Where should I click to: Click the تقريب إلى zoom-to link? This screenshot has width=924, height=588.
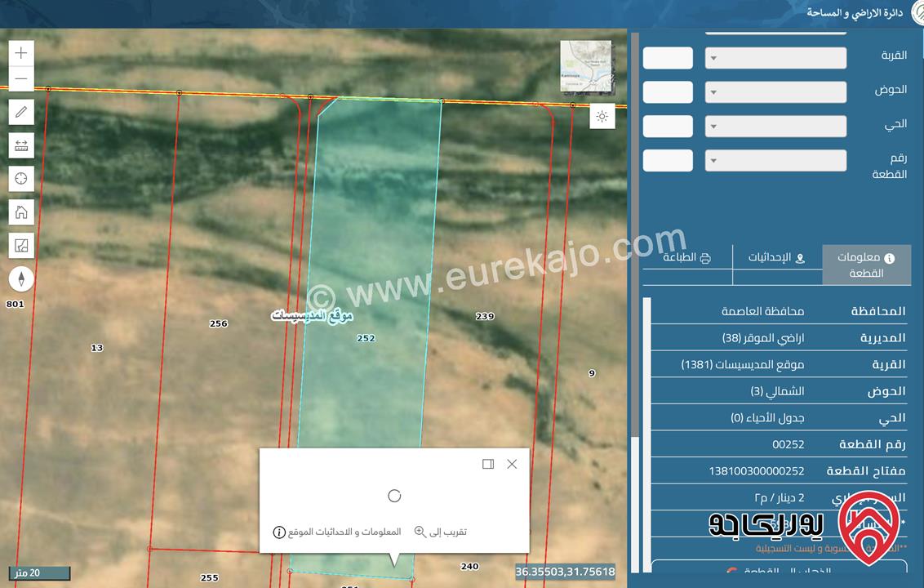(441, 532)
